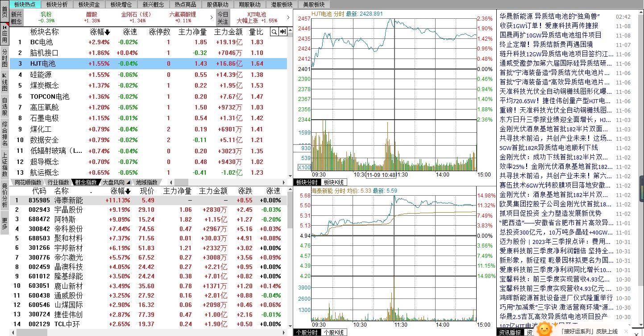The width and height of the screenshot is (644, 336).
Task: Select 地域指数 tab
Action: point(147,182)
